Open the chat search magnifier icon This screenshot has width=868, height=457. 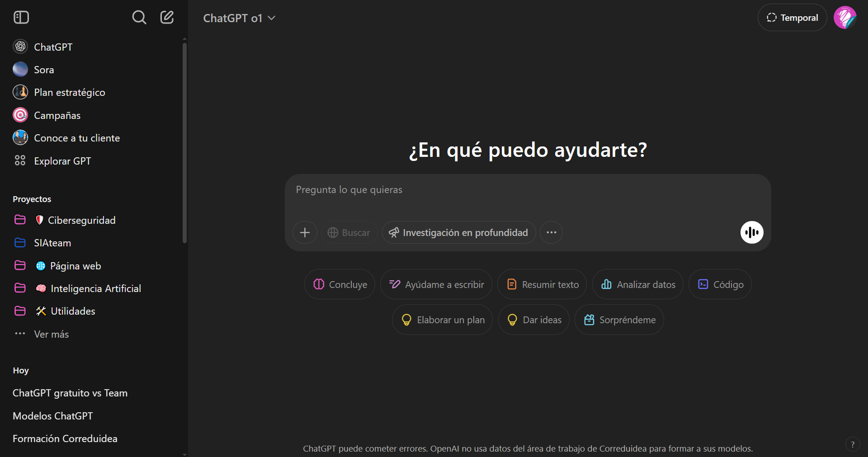coord(139,18)
